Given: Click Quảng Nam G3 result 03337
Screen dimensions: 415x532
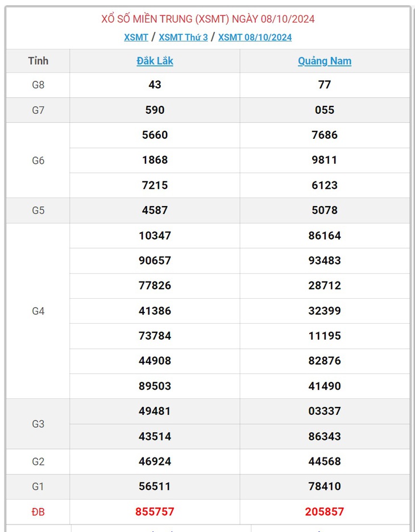Looking at the screenshot, I should tap(325, 411).
